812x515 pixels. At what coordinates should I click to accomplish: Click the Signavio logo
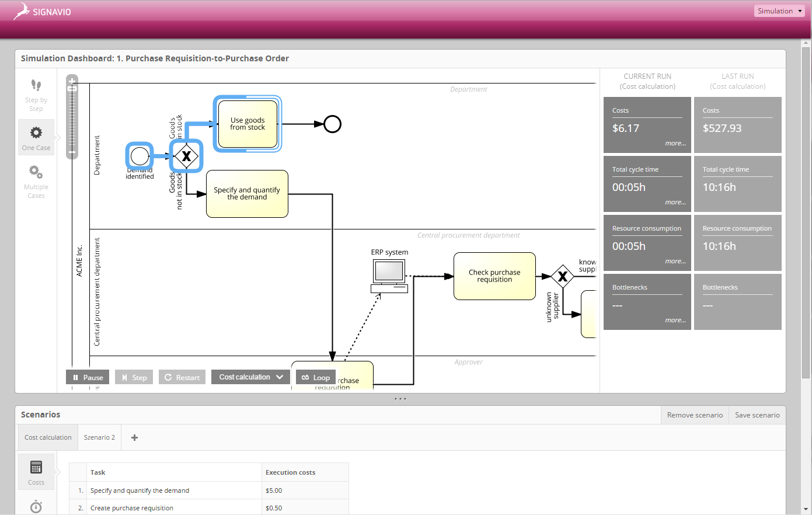[43, 12]
